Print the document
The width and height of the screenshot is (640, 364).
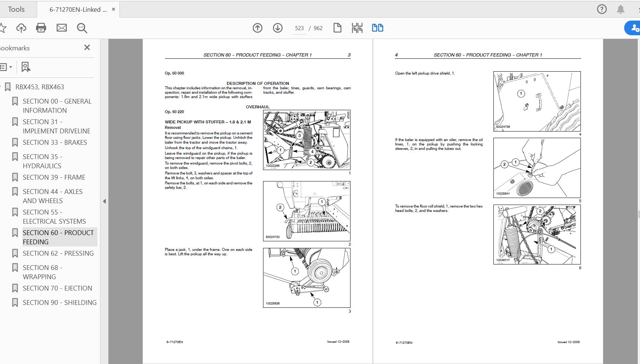click(x=41, y=28)
